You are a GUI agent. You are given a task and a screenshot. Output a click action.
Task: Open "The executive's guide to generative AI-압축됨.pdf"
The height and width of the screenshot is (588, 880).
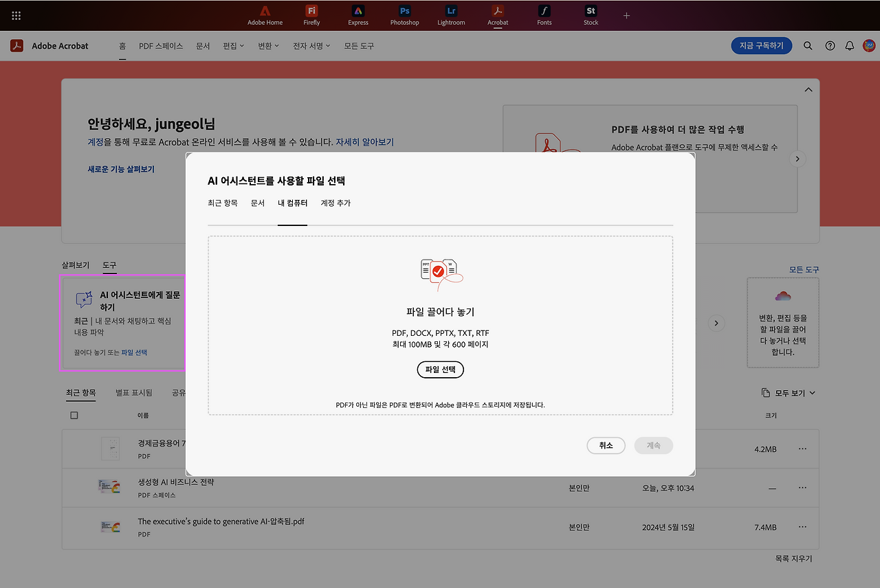pyautogui.click(x=221, y=521)
